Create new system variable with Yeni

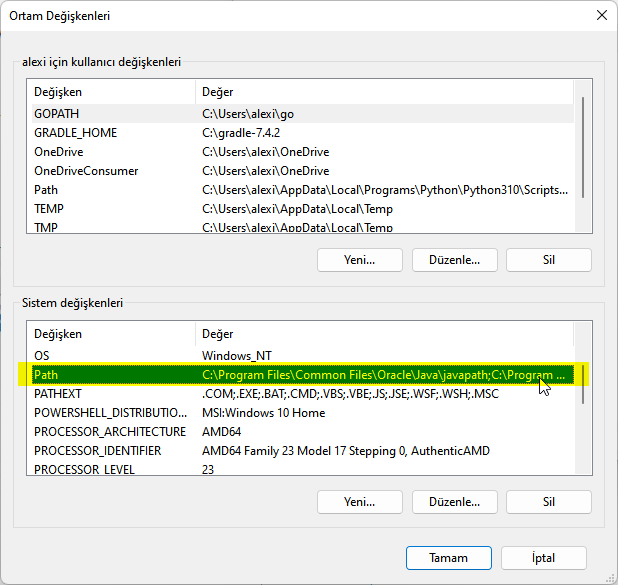point(359,502)
